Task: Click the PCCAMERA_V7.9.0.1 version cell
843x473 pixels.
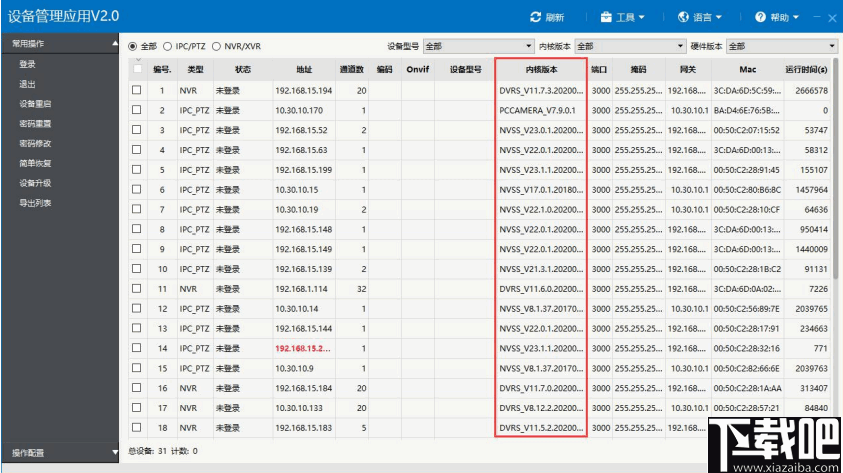Action: (x=538, y=110)
